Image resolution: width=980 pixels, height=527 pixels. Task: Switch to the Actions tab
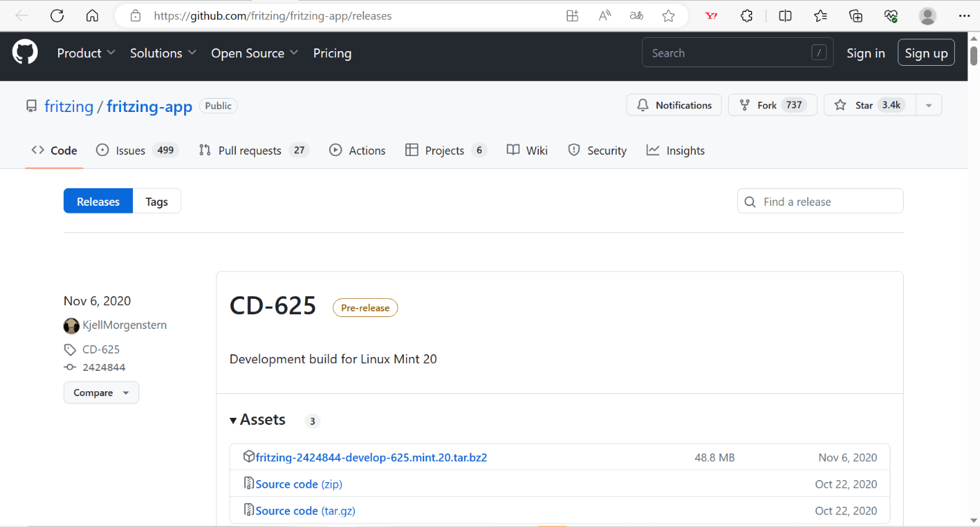tap(357, 150)
